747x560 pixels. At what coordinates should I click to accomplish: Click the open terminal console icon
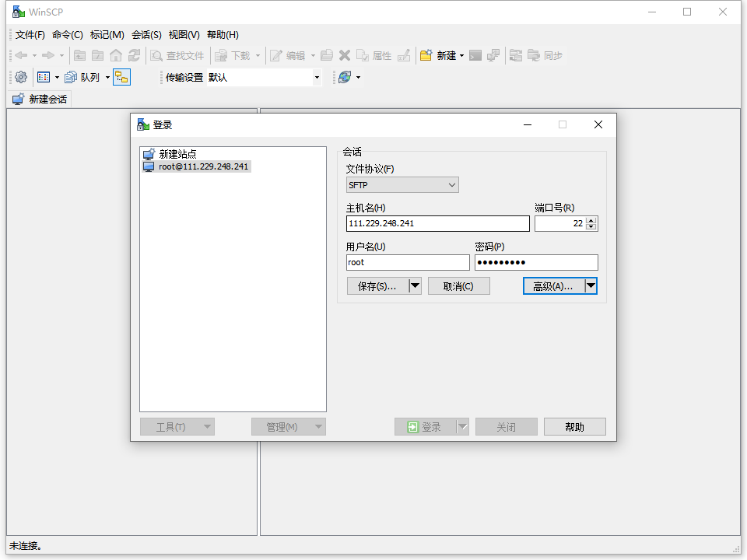click(x=475, y=56)
